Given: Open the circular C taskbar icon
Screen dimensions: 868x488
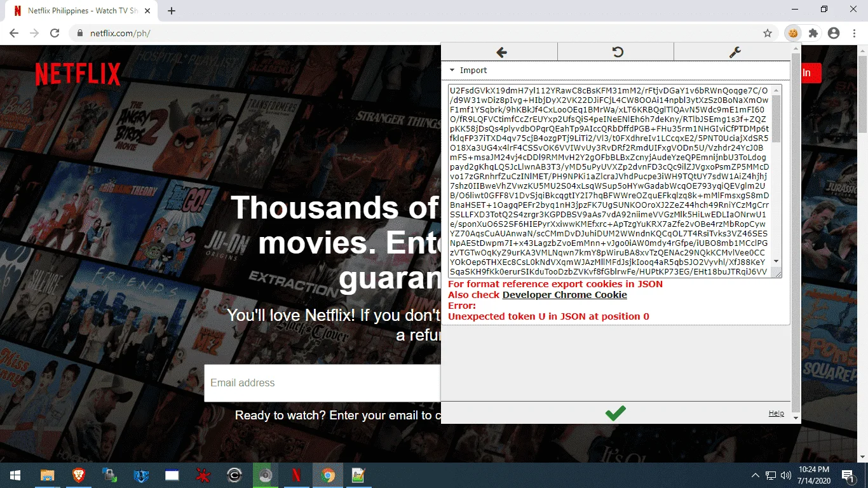Looking at the screenshot, I should point(234,475).
